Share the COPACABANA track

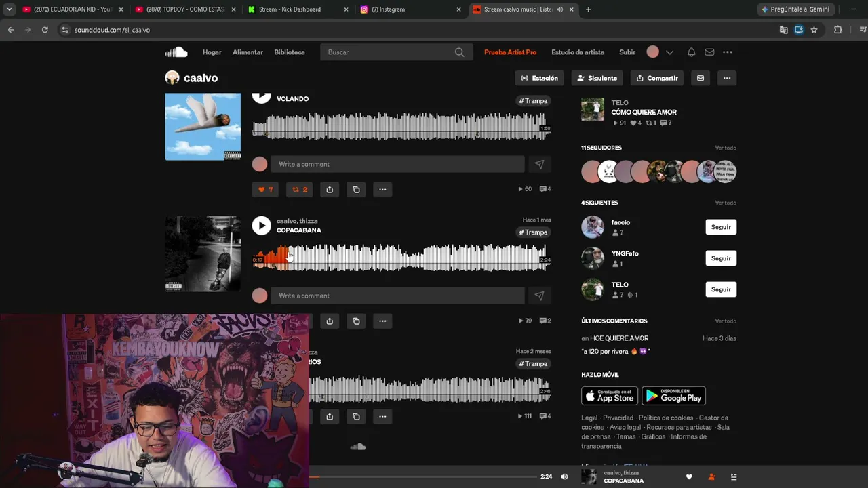330,321
